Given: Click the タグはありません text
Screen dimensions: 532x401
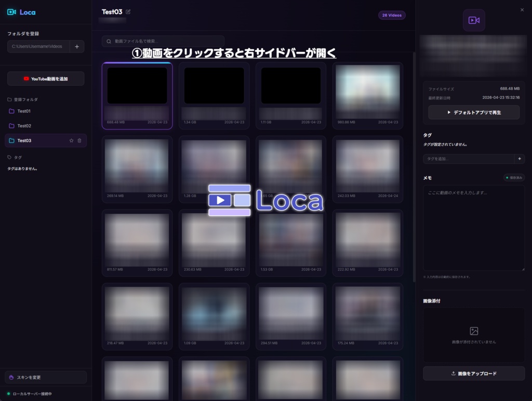Looking at the screenshot, I should click(22, 169).
